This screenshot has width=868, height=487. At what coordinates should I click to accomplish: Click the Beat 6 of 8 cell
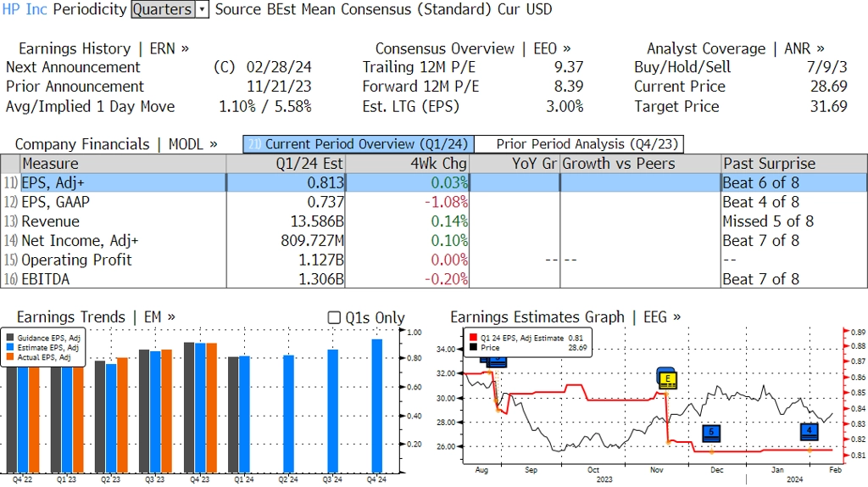tap(760, 182)
